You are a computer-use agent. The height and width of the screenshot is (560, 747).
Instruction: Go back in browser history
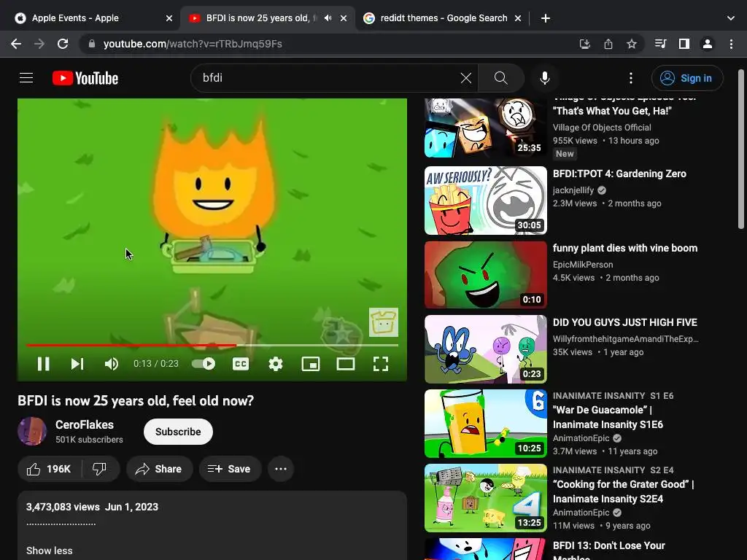tap(16, 44)
